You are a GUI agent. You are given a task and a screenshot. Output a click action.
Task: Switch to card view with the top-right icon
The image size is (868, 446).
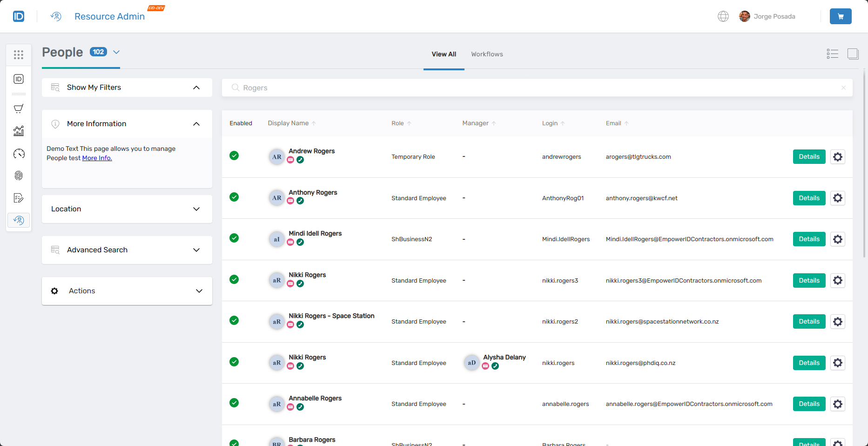coord(854,54)
